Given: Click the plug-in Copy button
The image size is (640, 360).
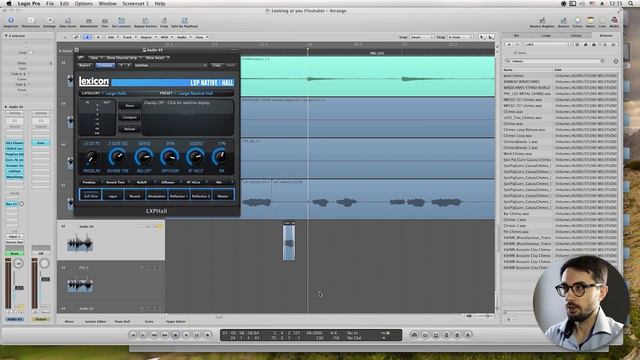Looking at the screenshot, I should click(216, 65).
